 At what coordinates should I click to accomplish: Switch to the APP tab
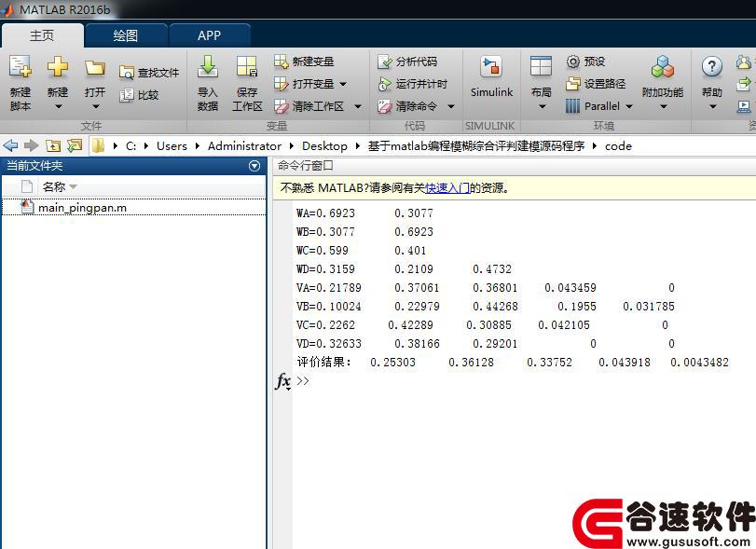pos(209,35)
